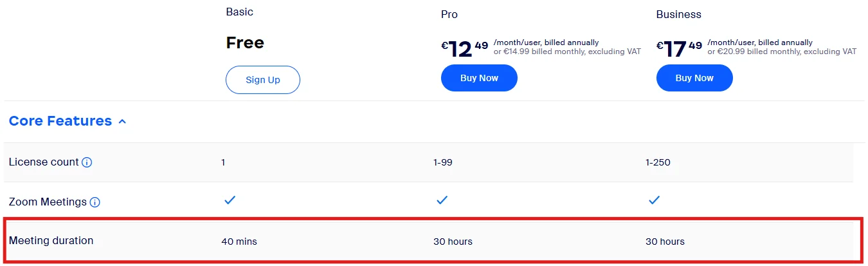Click the License count info icon
The height and width of the screenshot is (266, 868).
87,162
